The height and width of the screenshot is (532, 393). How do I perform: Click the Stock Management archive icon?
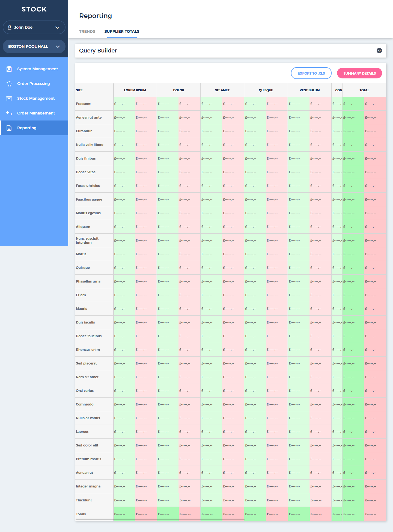coord(9,98)
